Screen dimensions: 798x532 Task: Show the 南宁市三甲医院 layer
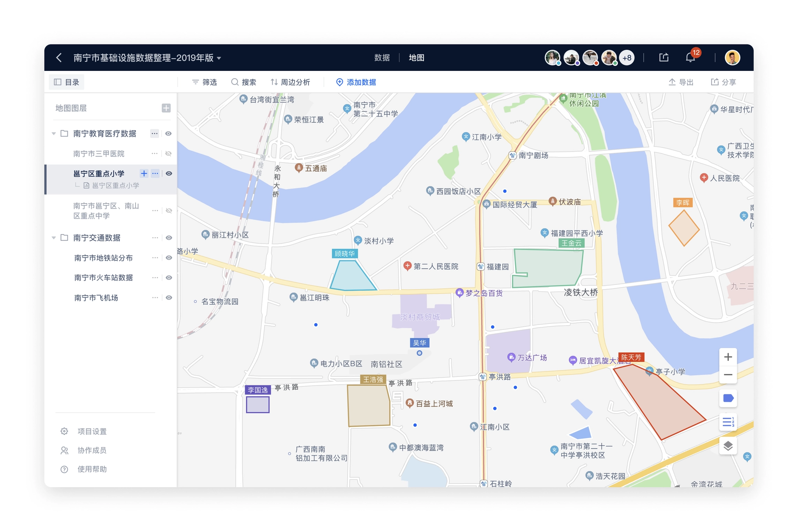[169, 154]
